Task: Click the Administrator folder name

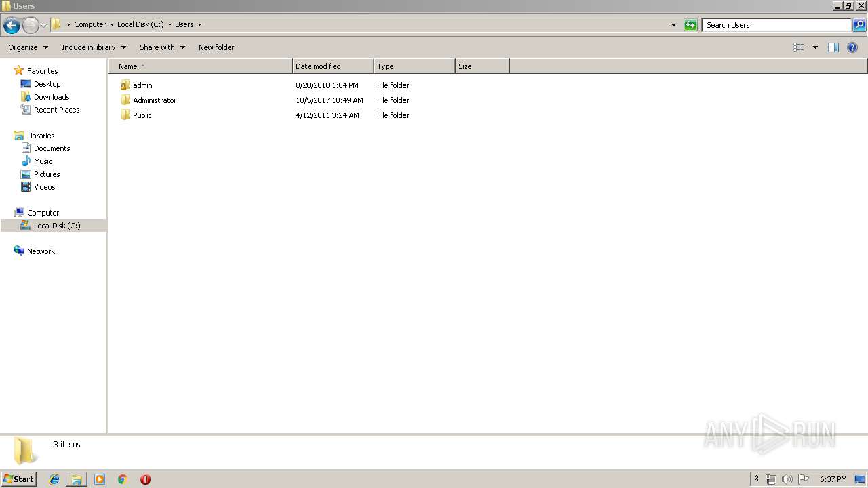Action: click(155, 100)
